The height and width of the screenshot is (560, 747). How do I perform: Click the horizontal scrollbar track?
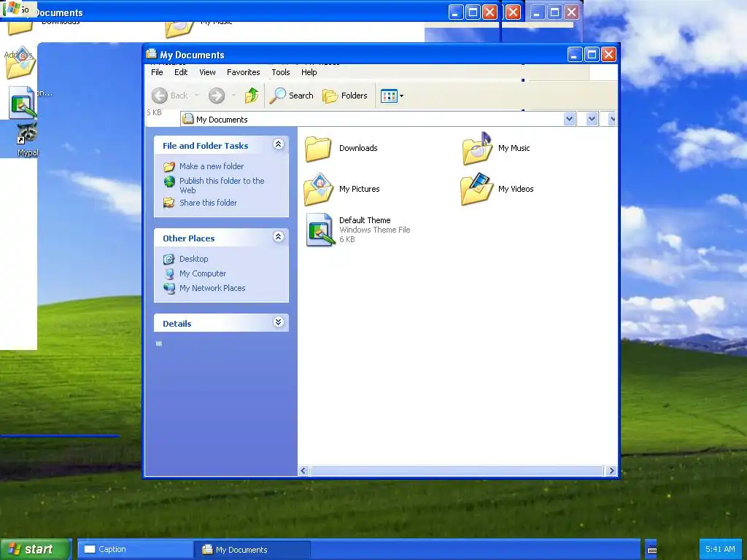(457, 471)
